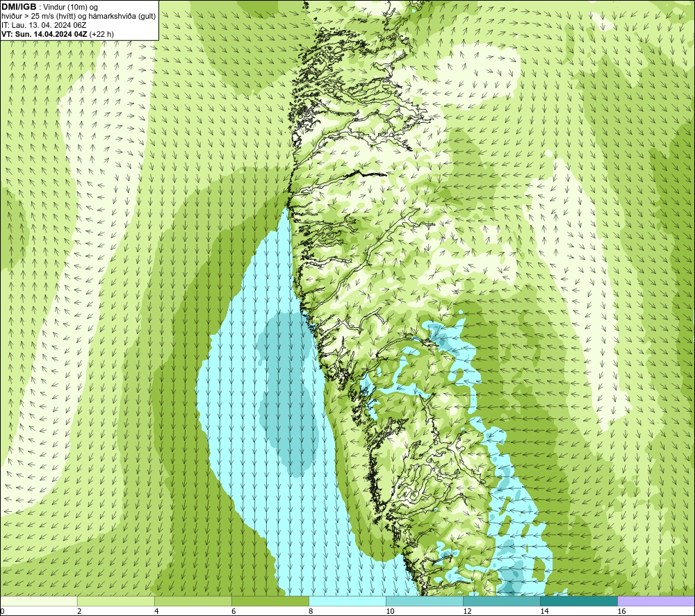Image resolution: width=695 pixels, height=616 pixels.
Task: Click the 6–8 m/s olive green swatch
Action: tap(270, 601)
